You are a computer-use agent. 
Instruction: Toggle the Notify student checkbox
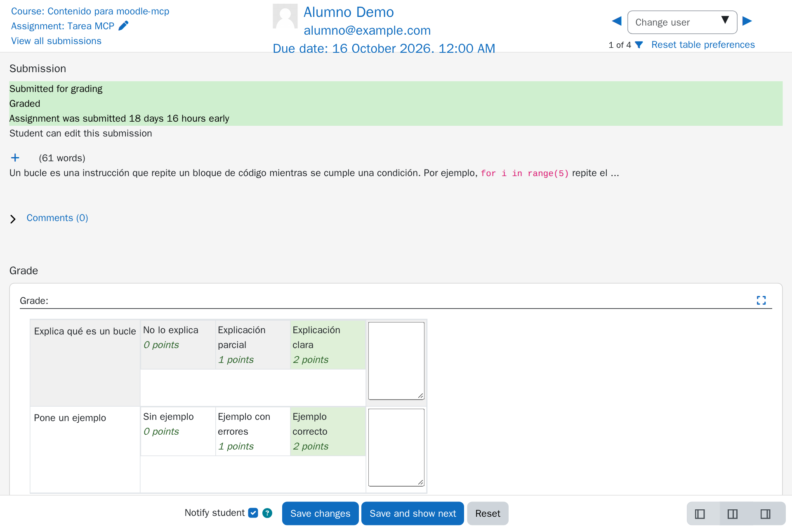[253, 513]
